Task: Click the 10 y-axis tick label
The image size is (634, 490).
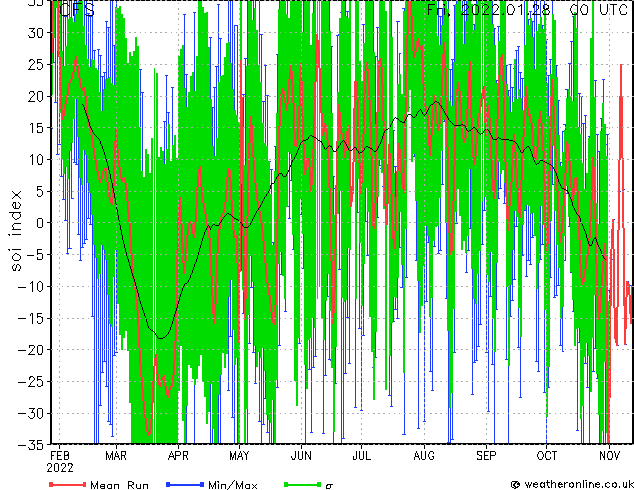Action: [35, 160]
